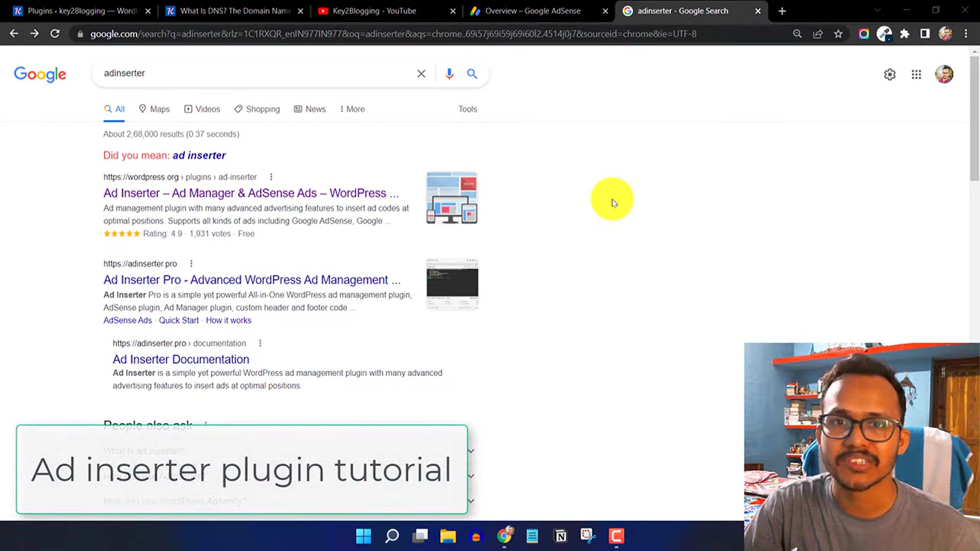Open Task View on taskbar
Screen dimensions: 980x551
(420, 536)
